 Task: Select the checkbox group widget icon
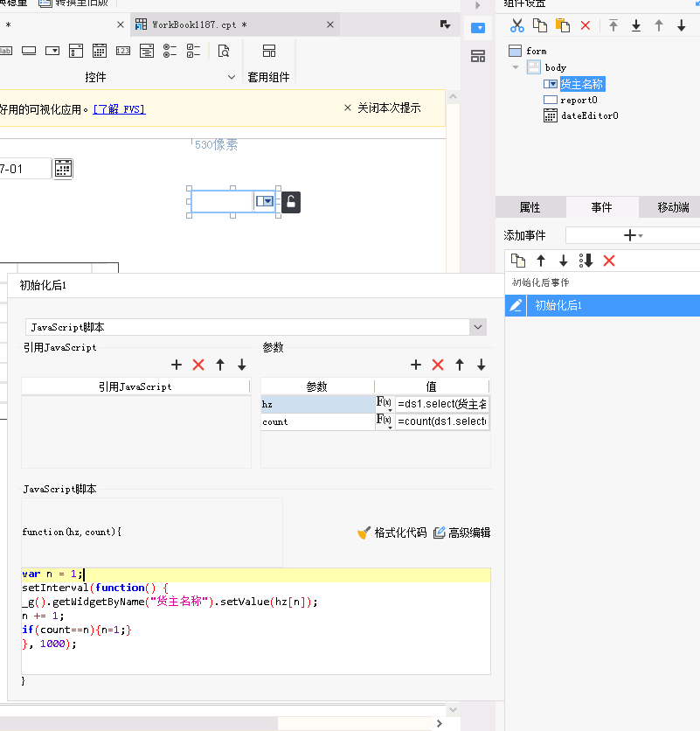pyautogui.click(x=193, y=51)
